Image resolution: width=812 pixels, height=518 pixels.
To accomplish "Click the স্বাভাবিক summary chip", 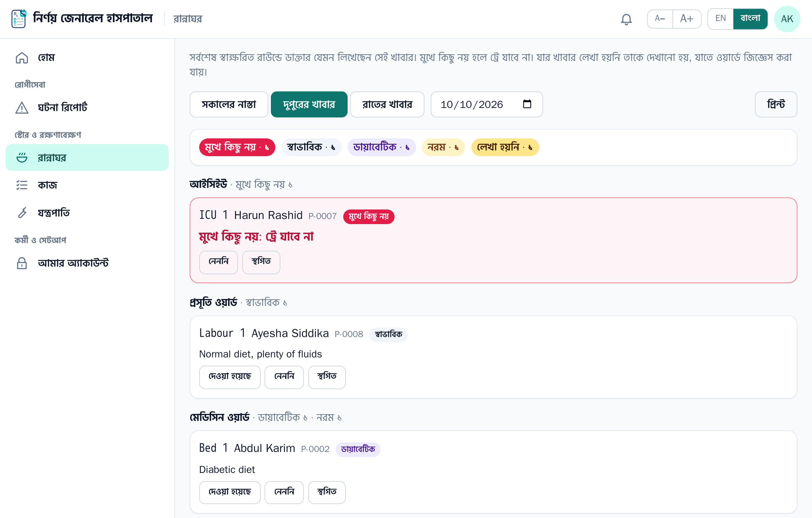I will [x=311, y=148].
